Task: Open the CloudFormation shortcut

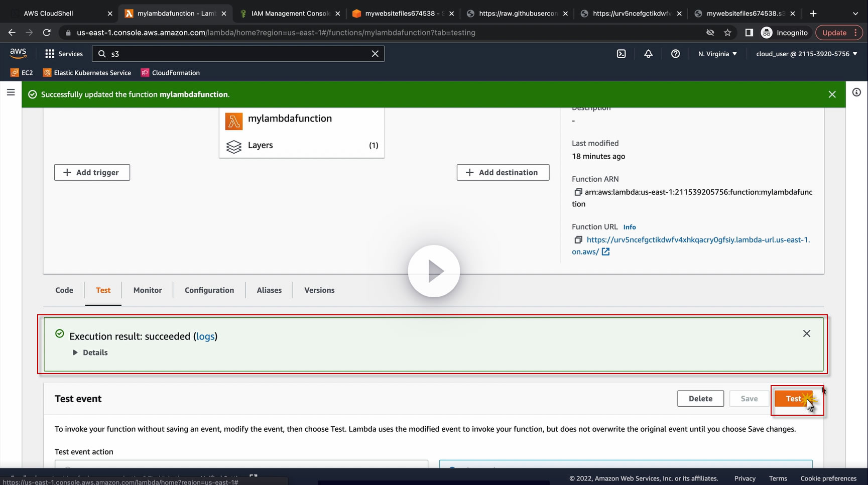Action: pyautogui.click(x=170, y=73)
